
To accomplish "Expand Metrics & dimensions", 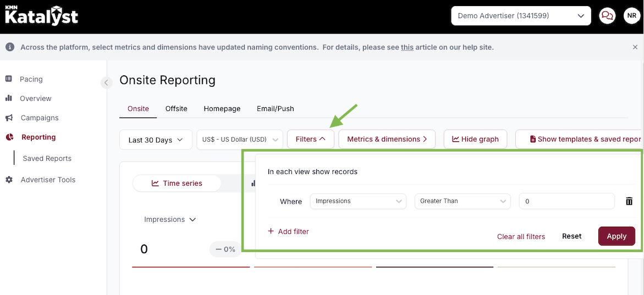I will click(x=388, y=139).
